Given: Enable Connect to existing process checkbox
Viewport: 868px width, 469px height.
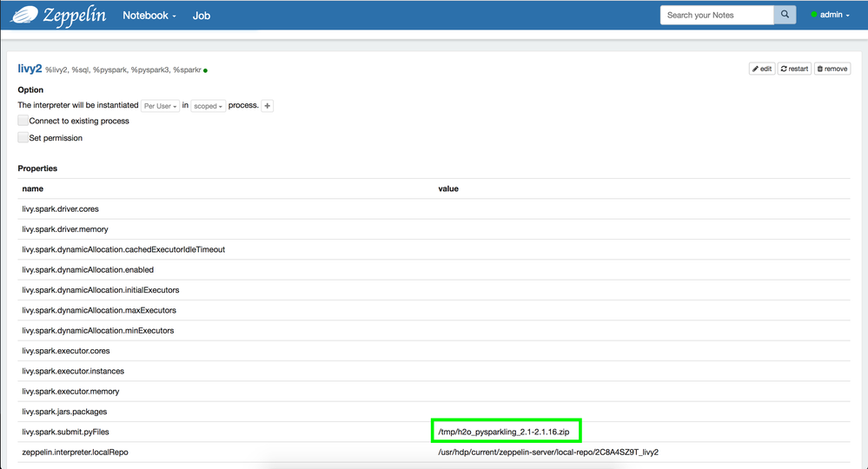Looking at the screenshot, I should [23, 121].
